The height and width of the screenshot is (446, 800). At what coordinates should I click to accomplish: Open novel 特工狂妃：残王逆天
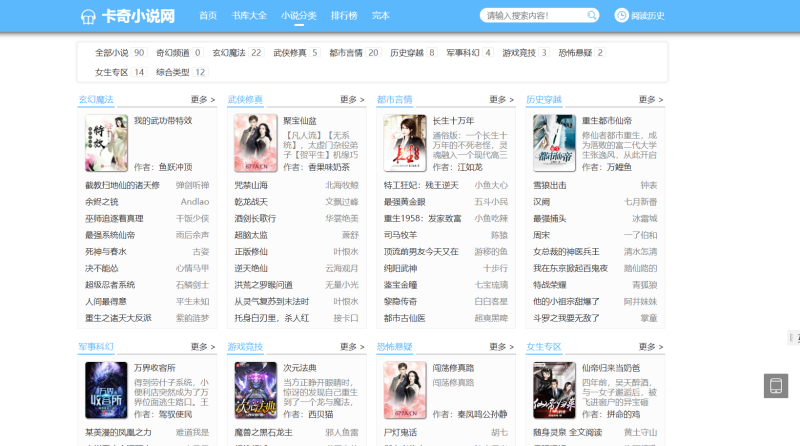pos(421,185)
